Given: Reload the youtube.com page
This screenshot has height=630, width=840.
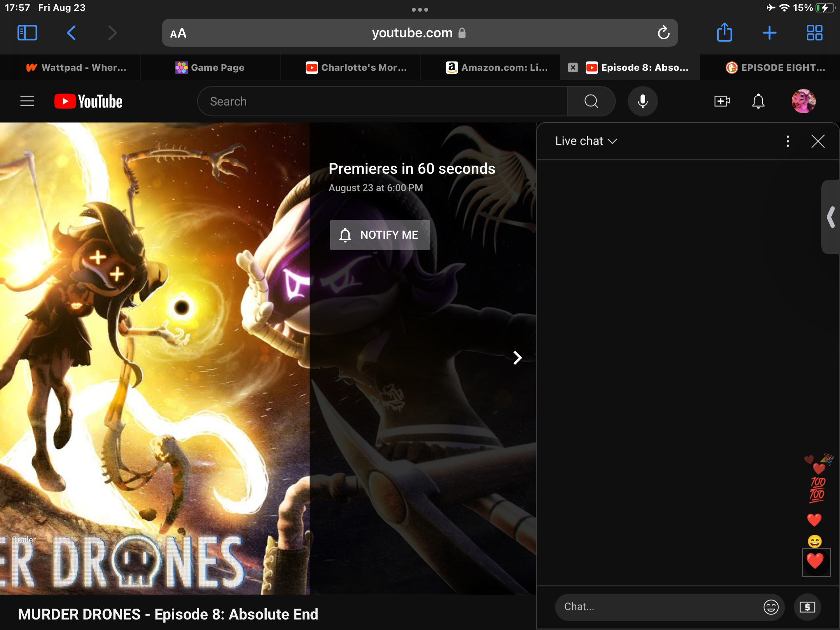Looking at the screenshot, I should (x=663, y=33).
